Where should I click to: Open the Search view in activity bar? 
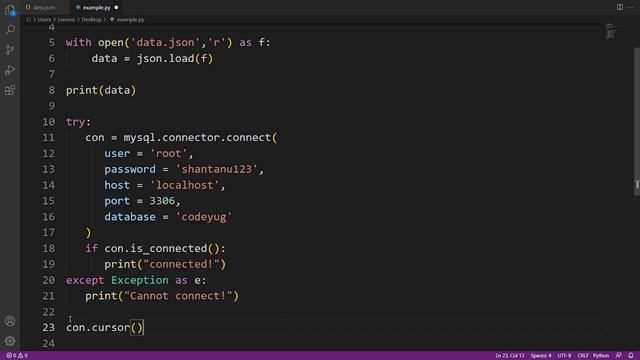tap(10, 29)
